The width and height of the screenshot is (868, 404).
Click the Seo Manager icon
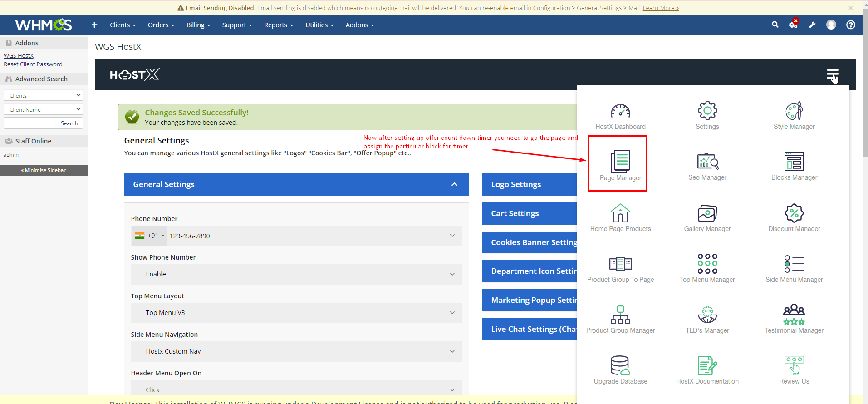[x=707, y=162]
